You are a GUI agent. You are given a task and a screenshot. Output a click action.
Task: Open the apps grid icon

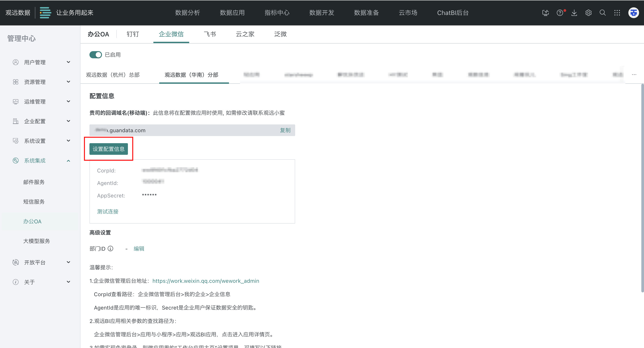click(617, 13)
